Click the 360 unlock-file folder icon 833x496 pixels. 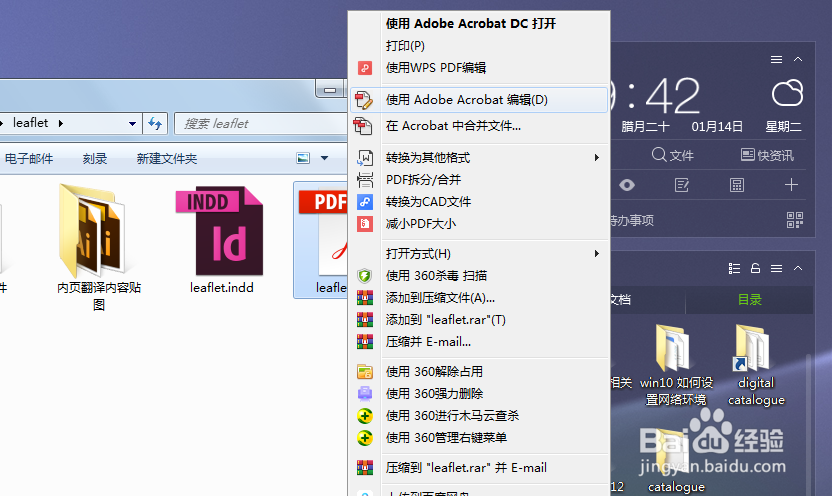(364, 371)
